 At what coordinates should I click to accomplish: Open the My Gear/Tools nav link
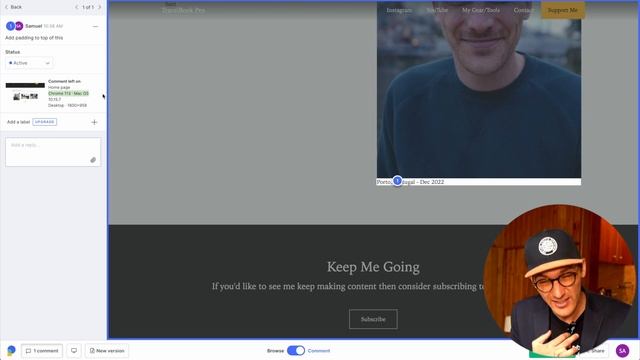481,10
